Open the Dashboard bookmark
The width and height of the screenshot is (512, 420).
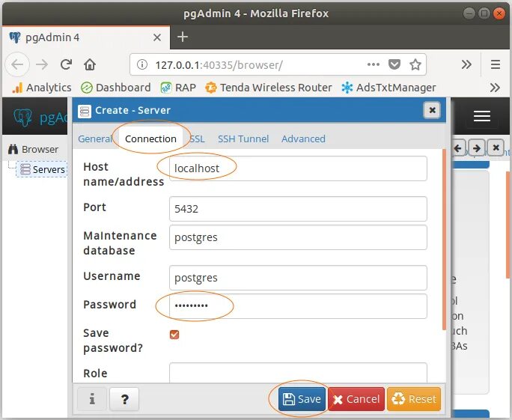pyautogui.click(x=115, y=87)
